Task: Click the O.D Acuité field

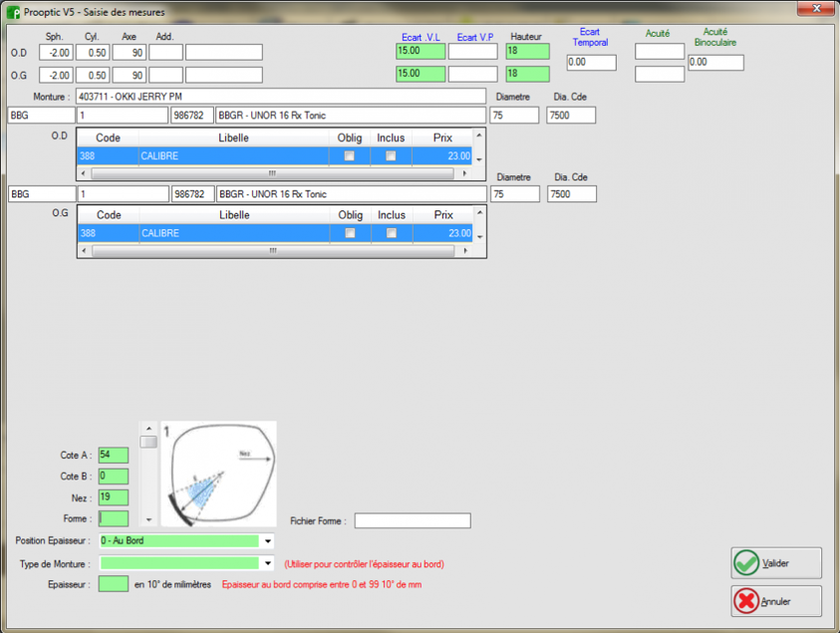Action: tap(660, 52)
